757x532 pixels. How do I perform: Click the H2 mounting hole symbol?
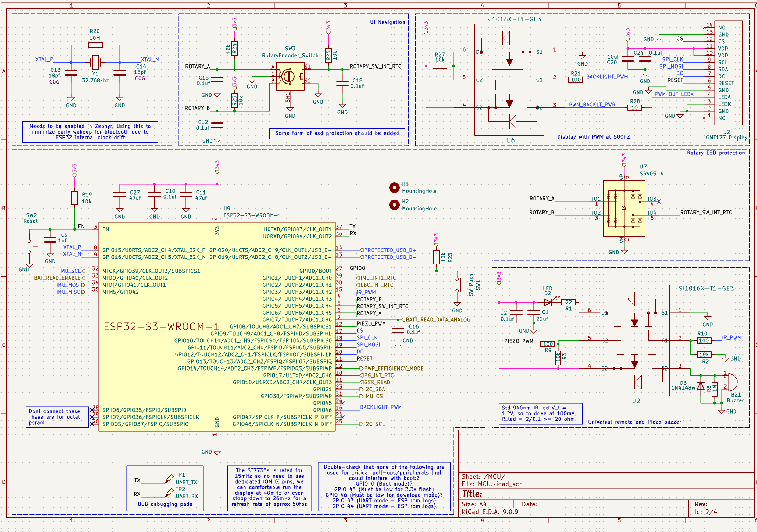click(x=394, y=205)
